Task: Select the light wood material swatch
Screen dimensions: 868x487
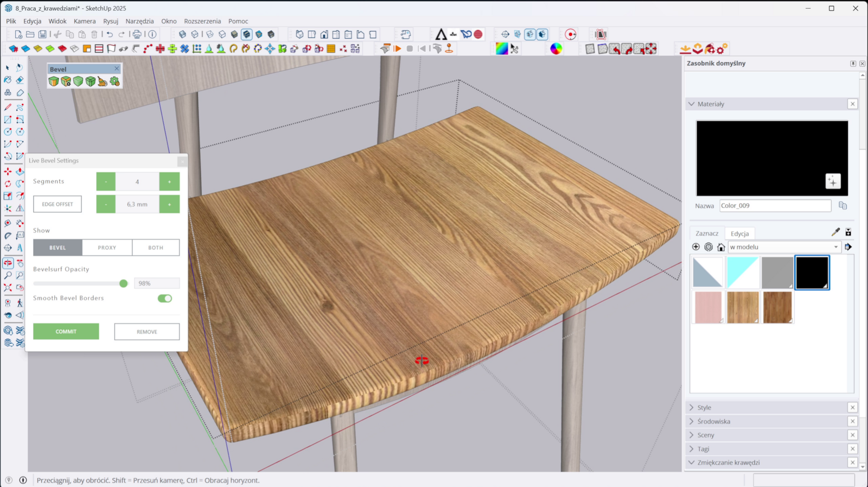Action: pyautogui.click(x=743, y=307)
